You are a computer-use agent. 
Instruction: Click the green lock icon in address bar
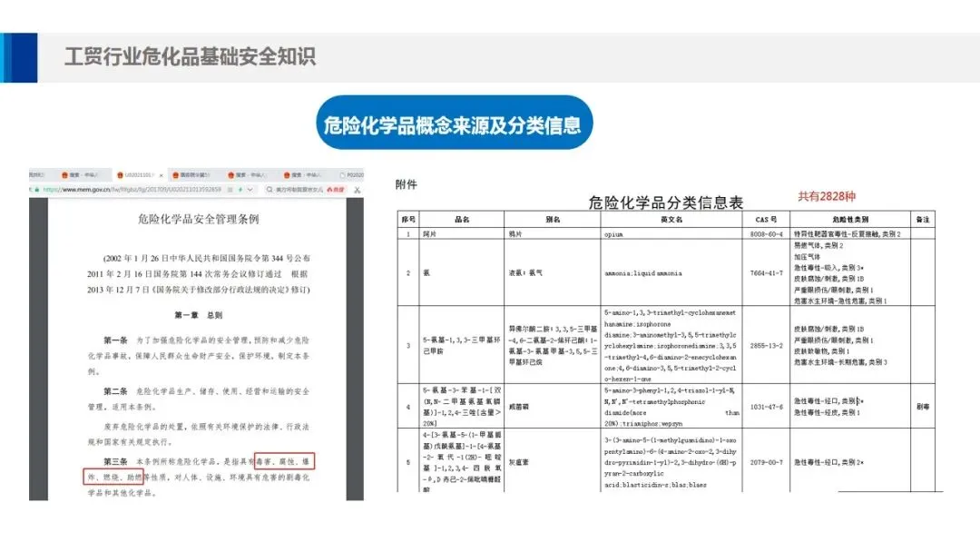37,190
